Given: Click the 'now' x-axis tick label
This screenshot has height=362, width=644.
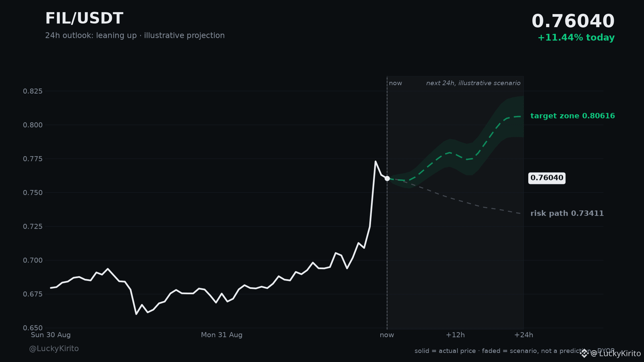Looking at the screenshot, I should click(387, 335).
